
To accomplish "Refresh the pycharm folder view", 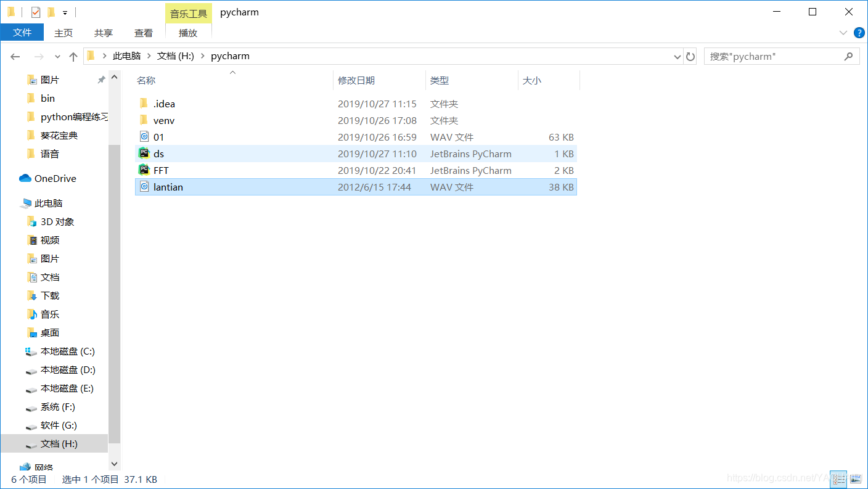I will point(690,56).
